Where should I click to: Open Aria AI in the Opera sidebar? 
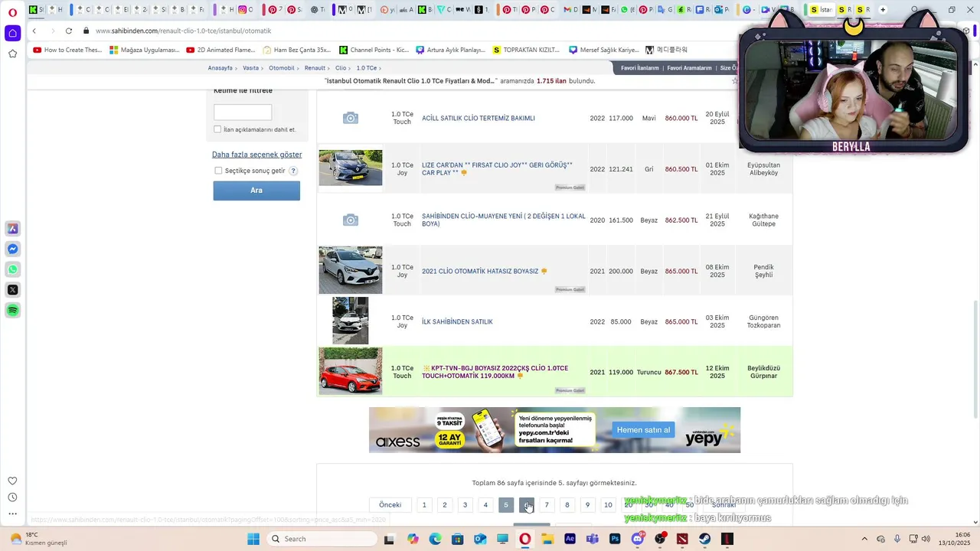(x=12, y=229)
